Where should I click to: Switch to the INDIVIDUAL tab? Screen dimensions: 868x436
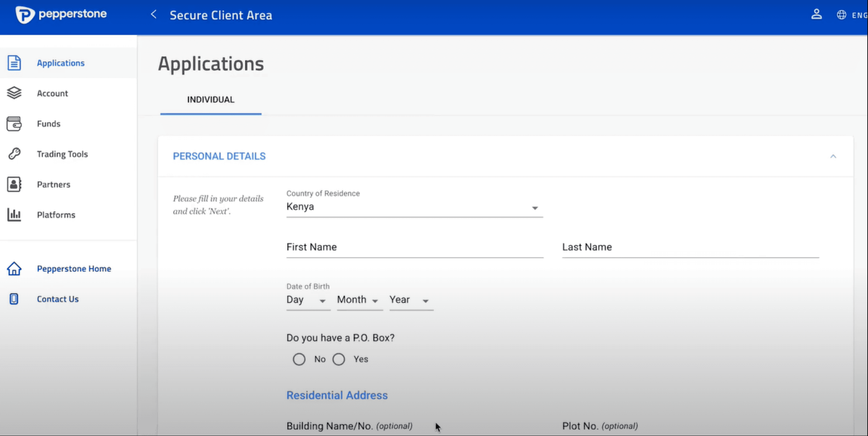210,100
